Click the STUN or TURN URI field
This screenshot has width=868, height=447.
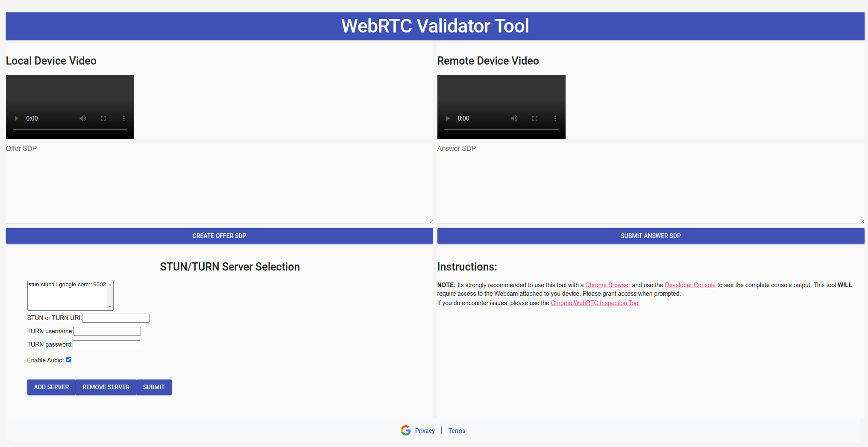point(115,318)
